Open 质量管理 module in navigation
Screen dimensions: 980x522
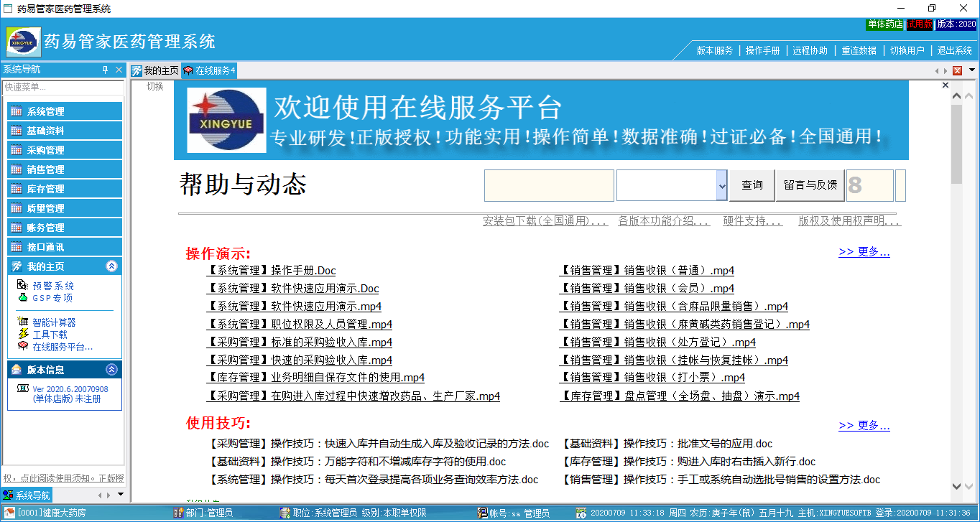65,208
